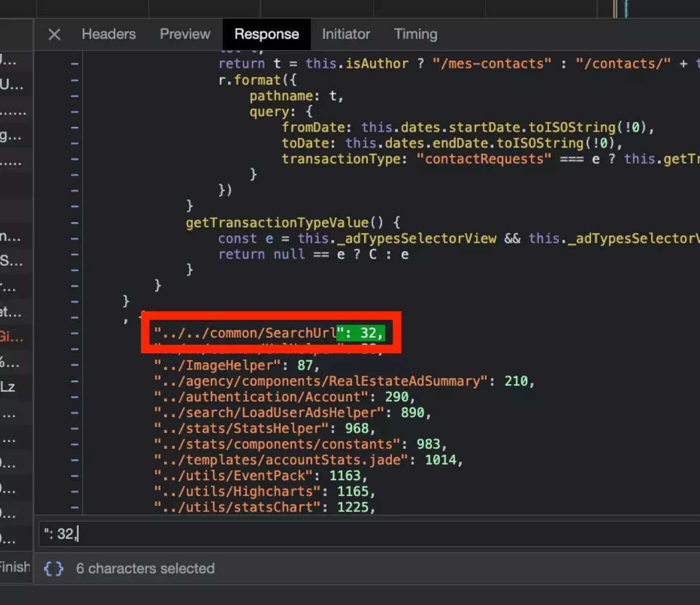Select the red Gi... request in the sidebar
700x605 pixels.
point(12,337)
